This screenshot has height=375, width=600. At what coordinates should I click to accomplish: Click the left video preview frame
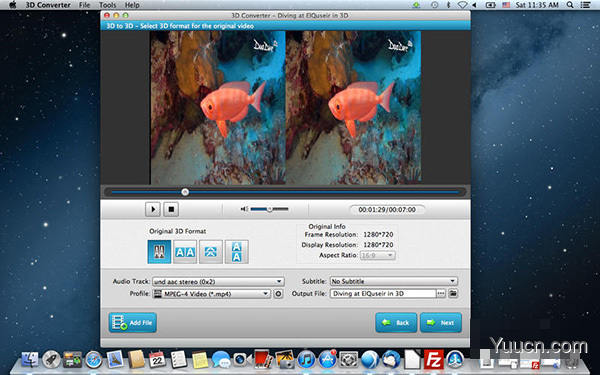tap(218, 108)
